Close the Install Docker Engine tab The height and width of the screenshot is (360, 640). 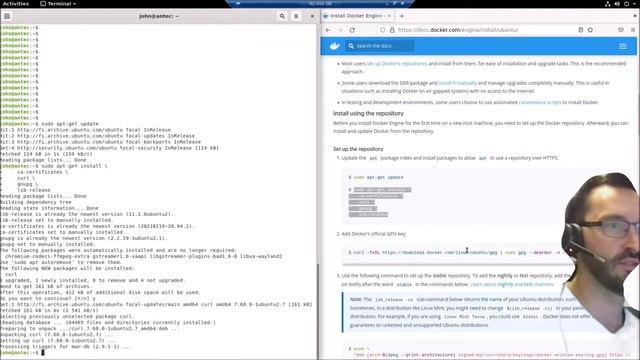tap(389, 16)
